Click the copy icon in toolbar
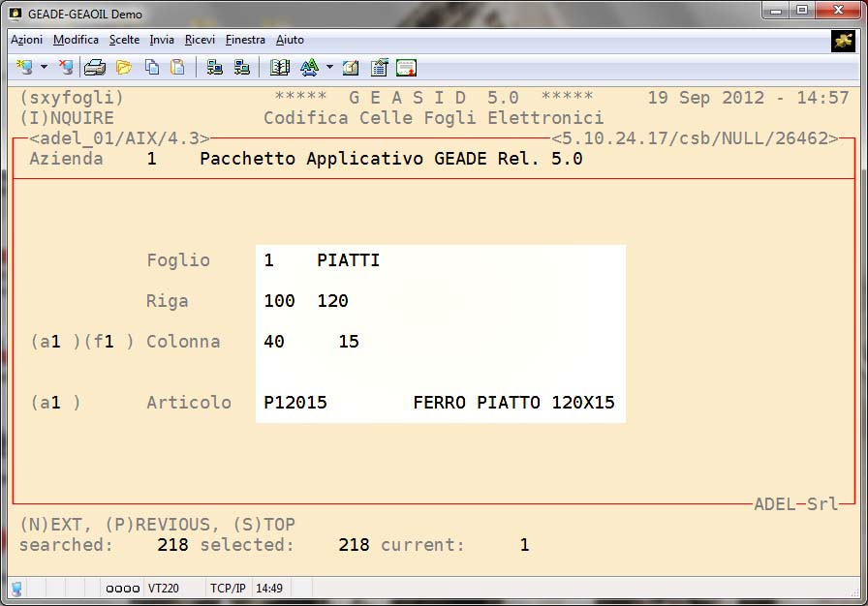This screenshot has width=868, height=606. pos(152,68)
